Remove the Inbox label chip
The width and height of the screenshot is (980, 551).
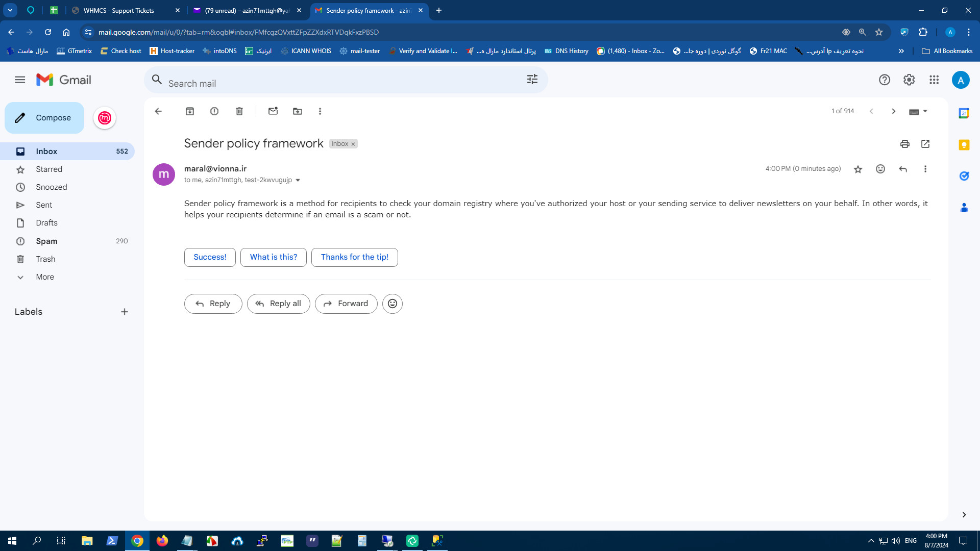(x=353, y=144)
